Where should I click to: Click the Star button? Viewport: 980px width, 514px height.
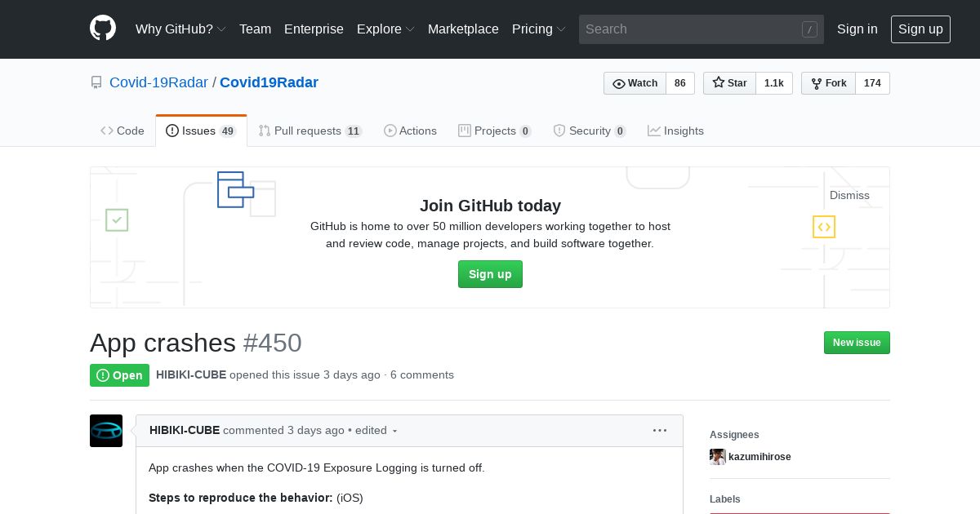click(729, 83)
